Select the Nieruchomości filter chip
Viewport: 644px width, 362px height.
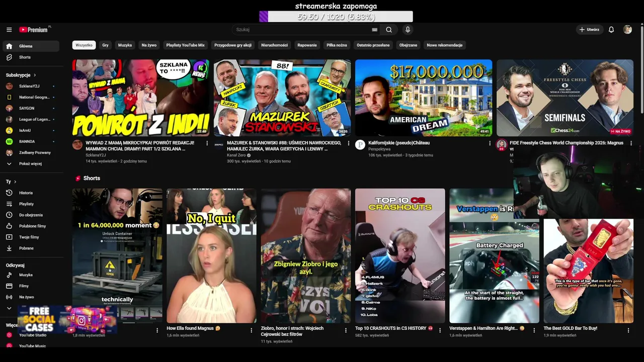coord(274,45)
